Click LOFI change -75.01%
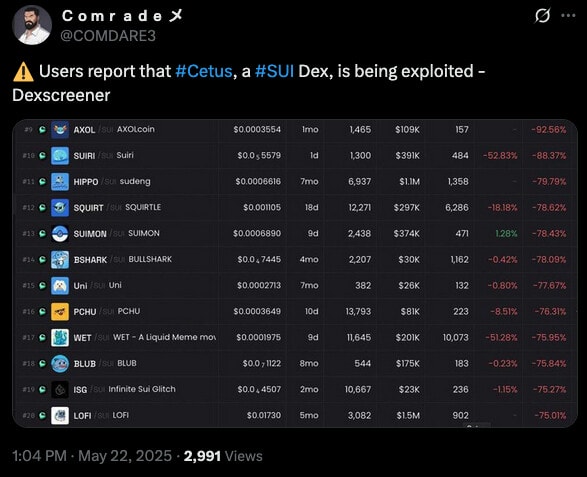This screenshot has height=477, width=587. pyautogui.click(x=550, y=416)
